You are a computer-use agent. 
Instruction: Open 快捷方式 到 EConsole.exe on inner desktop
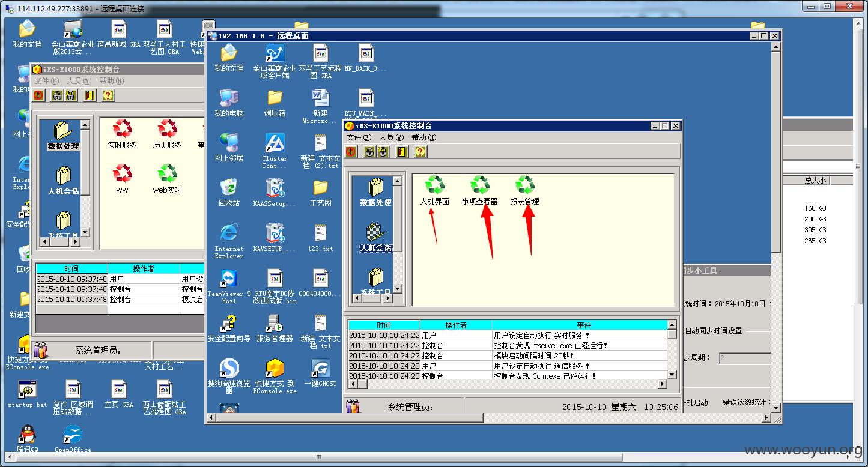tap(275, 376)
